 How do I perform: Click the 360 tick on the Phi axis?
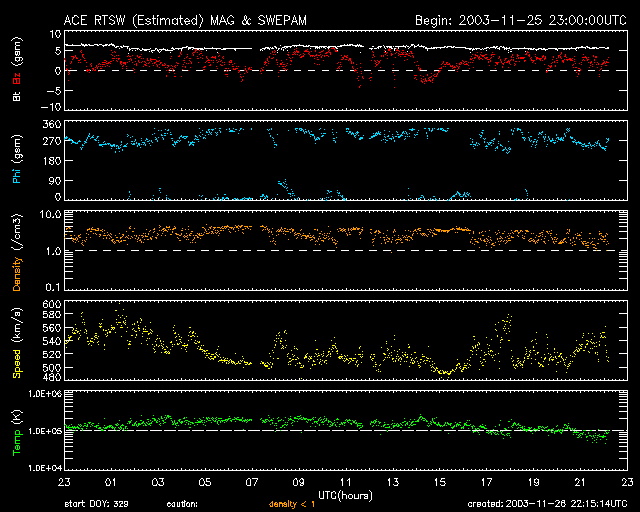tap(50, 124)
